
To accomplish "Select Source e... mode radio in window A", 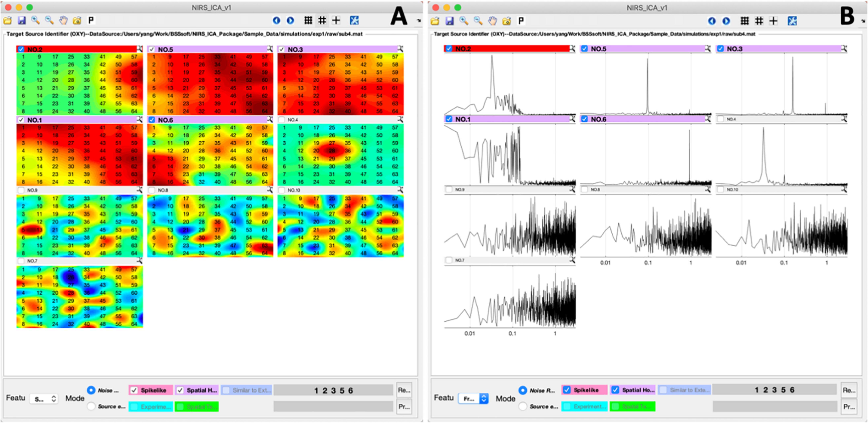I will pyautogui.click(x=91, y=406).
